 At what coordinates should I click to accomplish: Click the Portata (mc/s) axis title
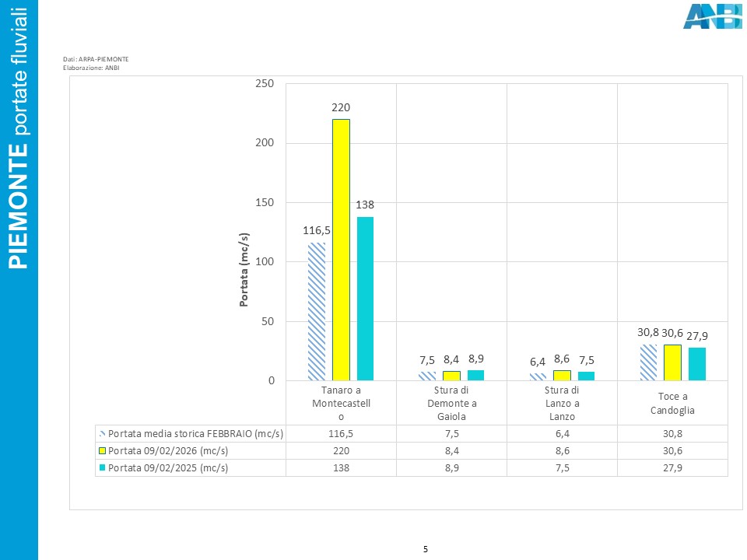[x=244, y=270]
